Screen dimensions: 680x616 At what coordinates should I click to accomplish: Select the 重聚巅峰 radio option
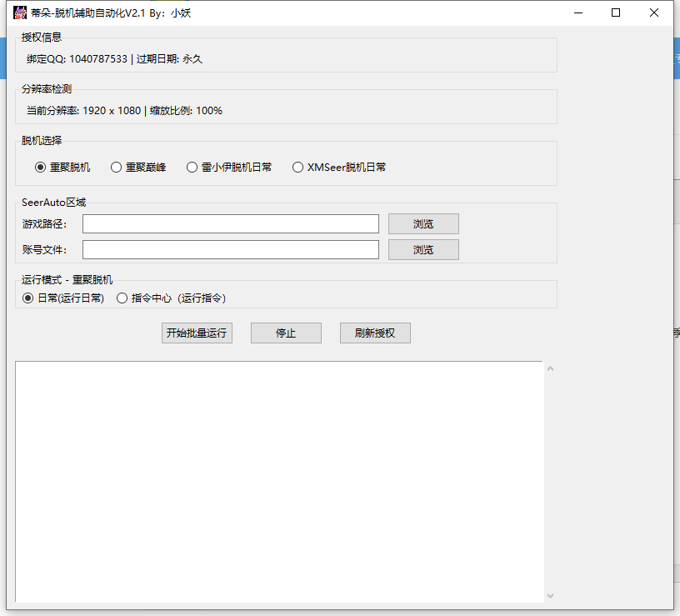point(139,167)
